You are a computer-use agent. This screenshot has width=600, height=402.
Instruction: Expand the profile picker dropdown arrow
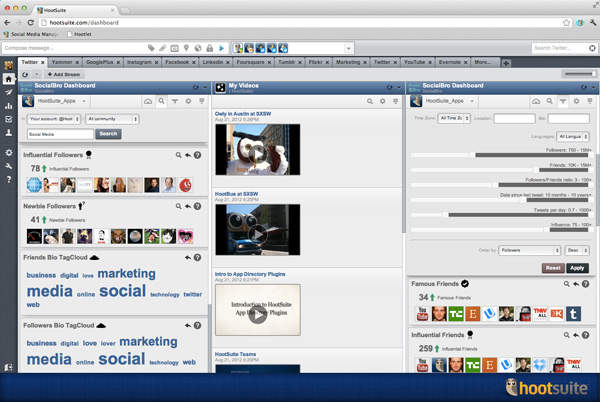[348, 49]
